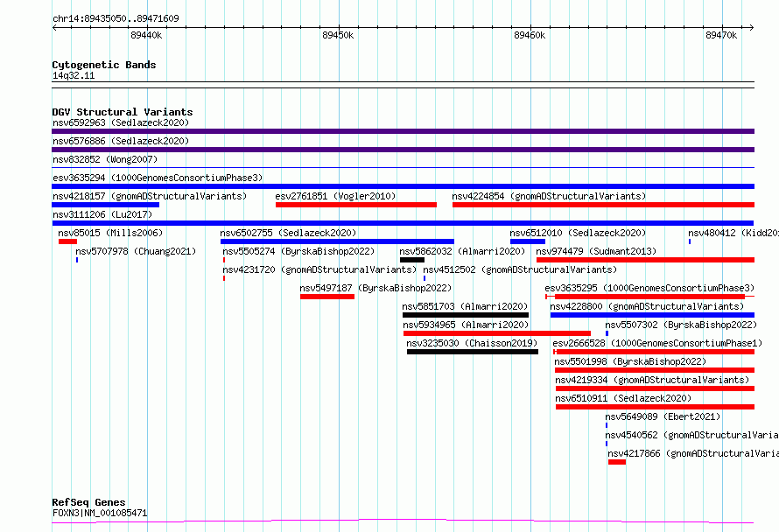The width and height of the screenshot is (779, 532).
Task: Select black bar of nsv3235030 (Chaisson2019)
Action: pos(473,352)
